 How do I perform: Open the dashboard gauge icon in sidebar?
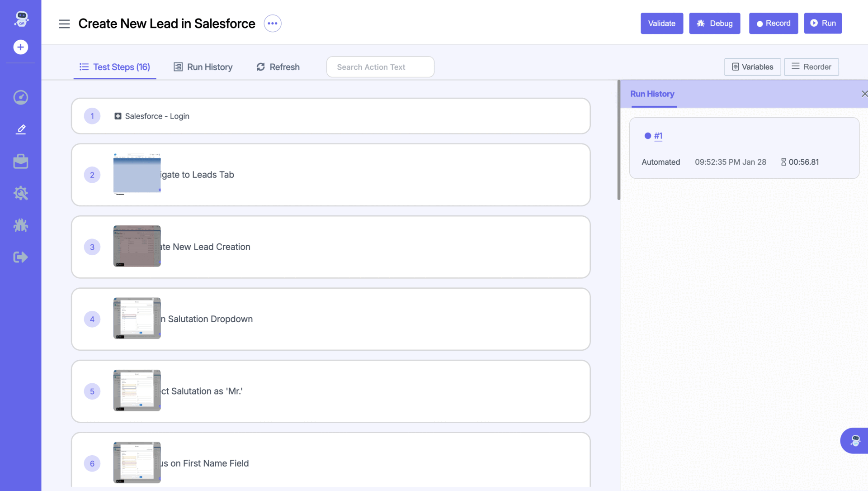[x=20, y=97]
